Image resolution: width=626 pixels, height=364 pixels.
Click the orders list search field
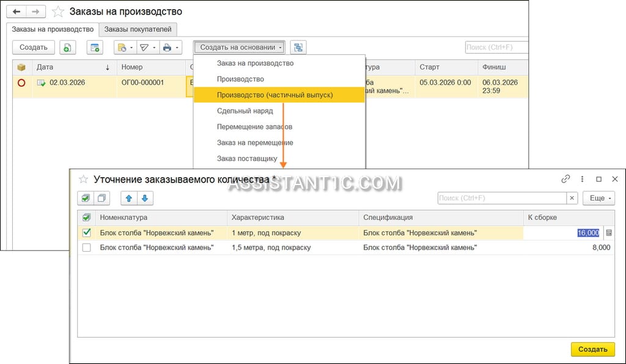click(x=496, y=48)
